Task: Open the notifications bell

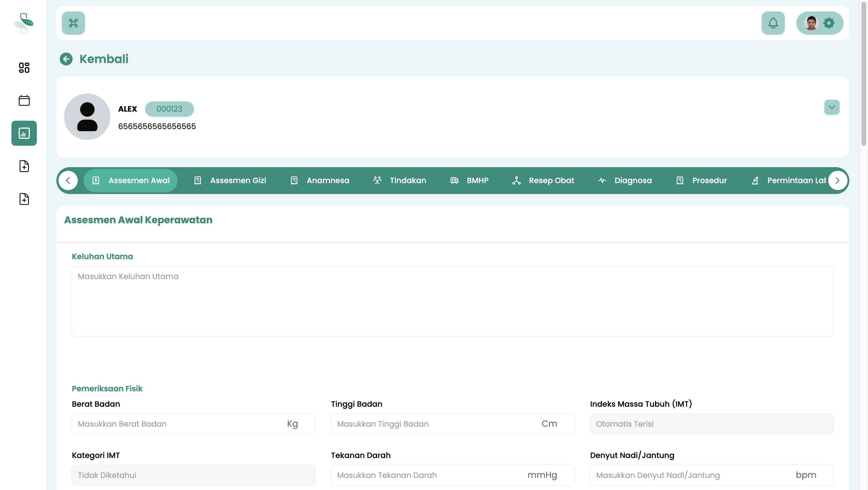Action: [773, 23]
